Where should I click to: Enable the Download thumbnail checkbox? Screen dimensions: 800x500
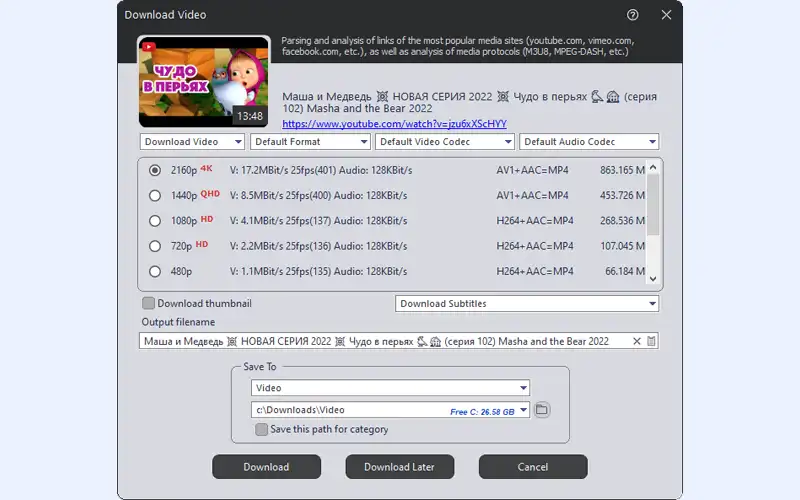click(x=148, y=303)
